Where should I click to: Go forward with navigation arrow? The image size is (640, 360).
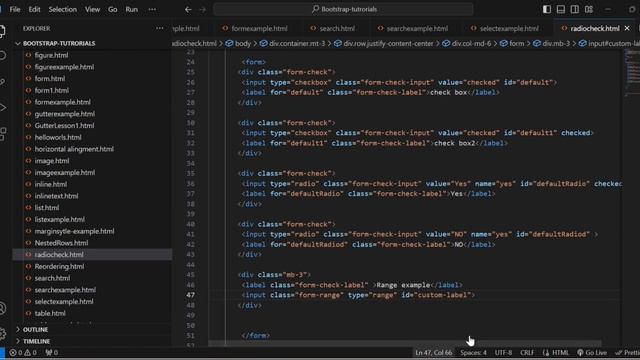(202, 9)
